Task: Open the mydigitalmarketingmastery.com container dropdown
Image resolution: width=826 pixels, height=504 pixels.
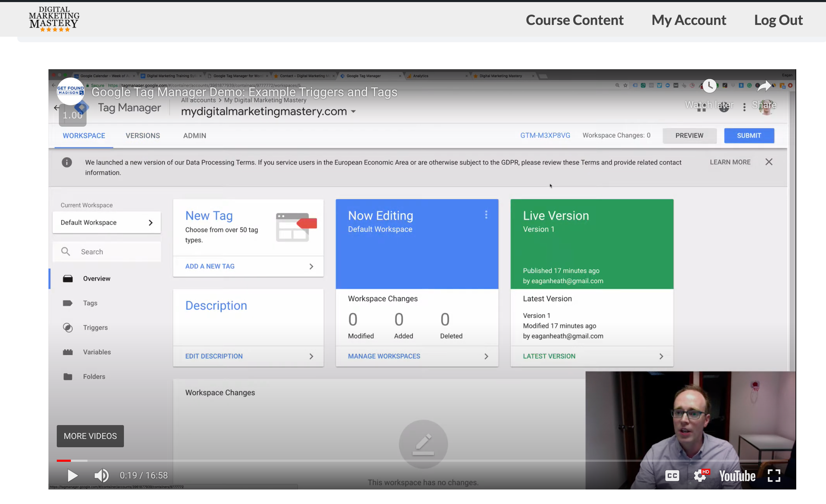Action: (268, 111)
